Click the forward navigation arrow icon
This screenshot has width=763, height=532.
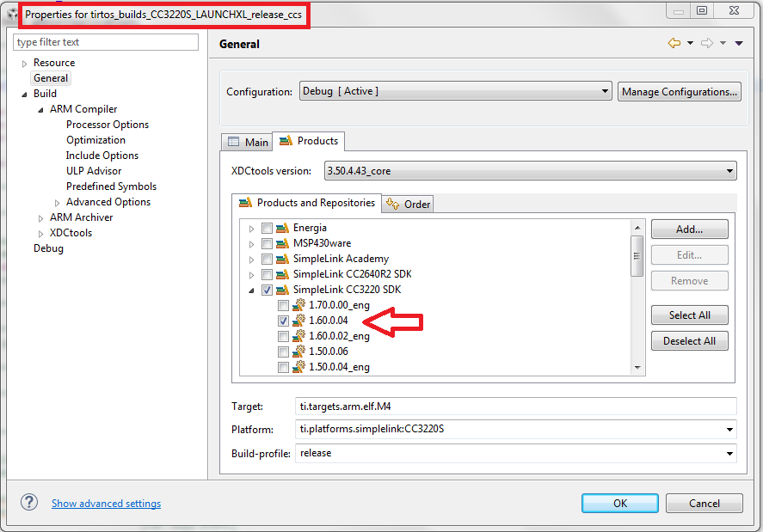click(707, 43)
